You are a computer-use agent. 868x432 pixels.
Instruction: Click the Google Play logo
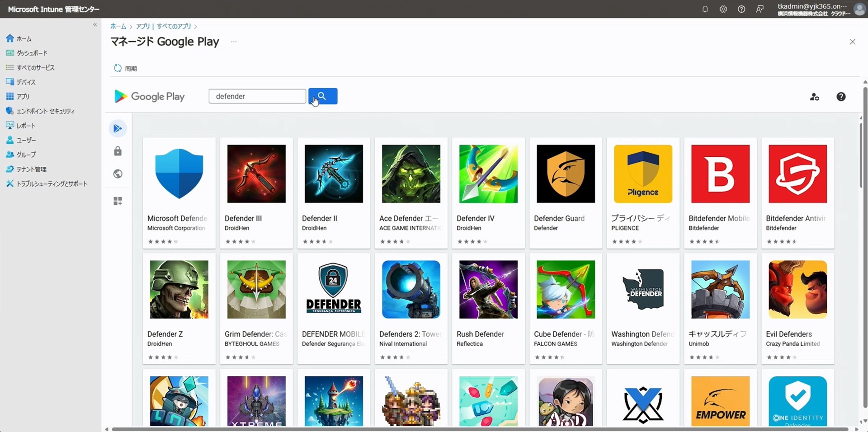coord(150,96)
